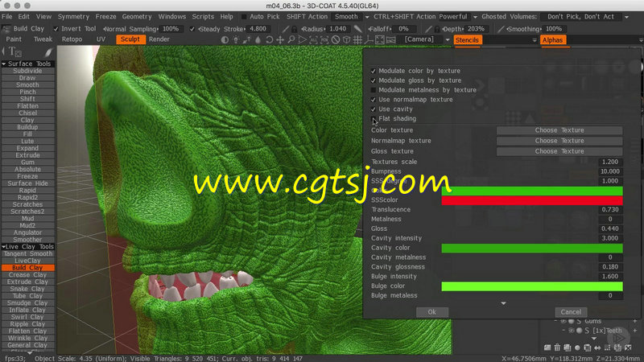Collapse the Gums layer tree minus sign

tap(555, 321)
